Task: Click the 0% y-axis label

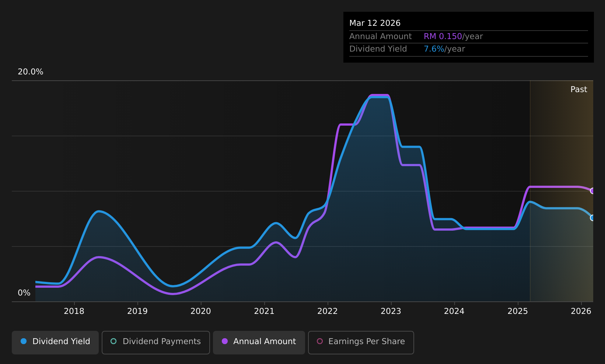Action: tap(24, 293)
